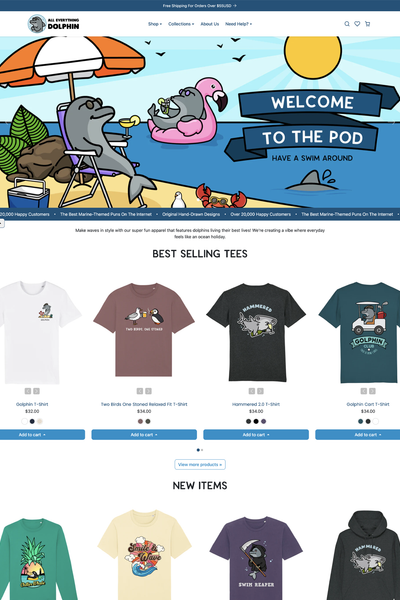Add Two Birds One Stoned shirt to cart
Image resolution: width=400 pixels, height=600 pixels.
[144, 434]
